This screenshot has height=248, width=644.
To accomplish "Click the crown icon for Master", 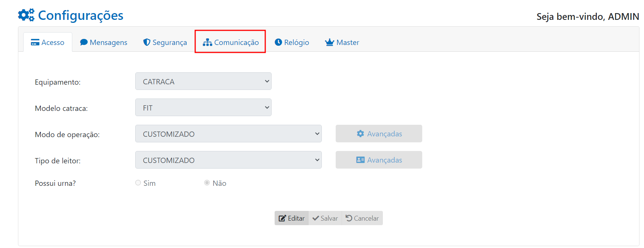I will pyautogui.click(x=330, y=42).
